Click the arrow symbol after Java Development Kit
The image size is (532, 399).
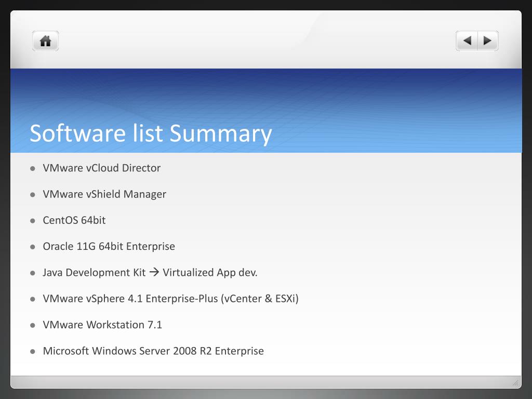click(x=154, y=272)
